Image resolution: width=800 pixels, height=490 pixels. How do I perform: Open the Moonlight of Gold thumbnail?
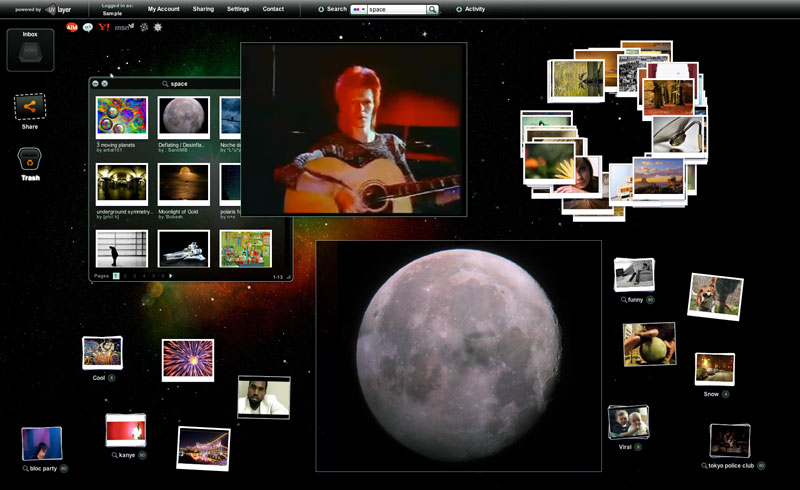184,184
